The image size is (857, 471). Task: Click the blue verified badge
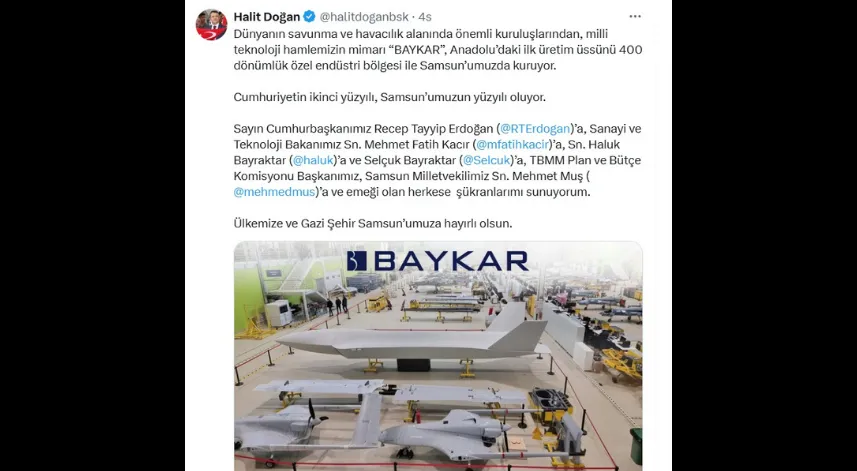(309, 17)
